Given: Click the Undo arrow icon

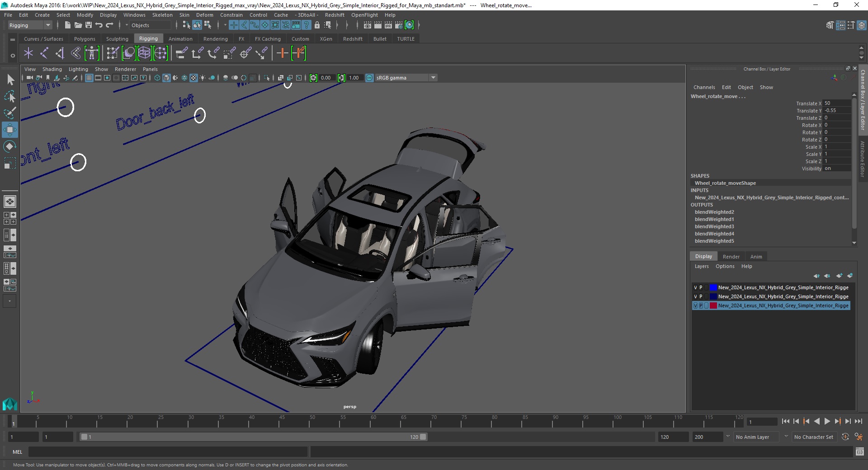Looking at the screenshot, I should pos(99,25).
